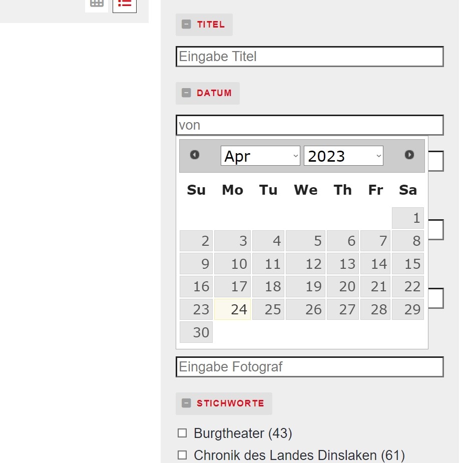Select April 24 in the calendar
Image resolution: width=476 pixels, height=463 pixels.
tap(233, 309)
